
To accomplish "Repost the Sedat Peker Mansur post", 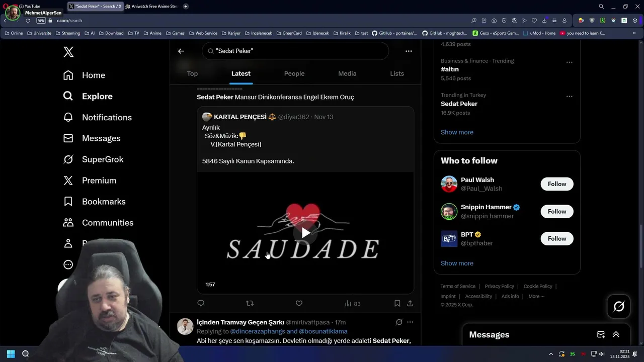I will (x=250, y=303).
